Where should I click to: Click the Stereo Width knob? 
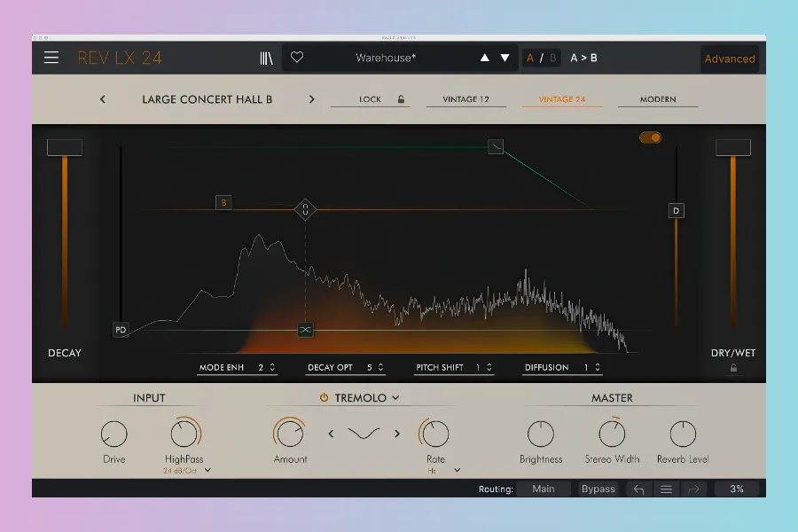[x=612, y=434]
